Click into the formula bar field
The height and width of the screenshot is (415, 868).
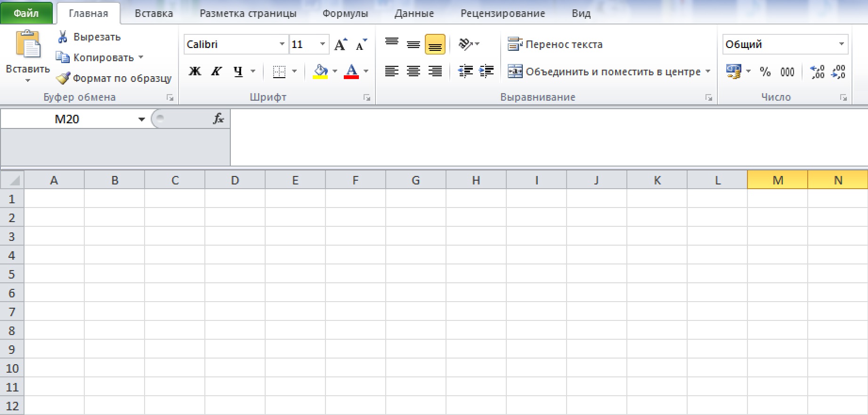(549, 137)
